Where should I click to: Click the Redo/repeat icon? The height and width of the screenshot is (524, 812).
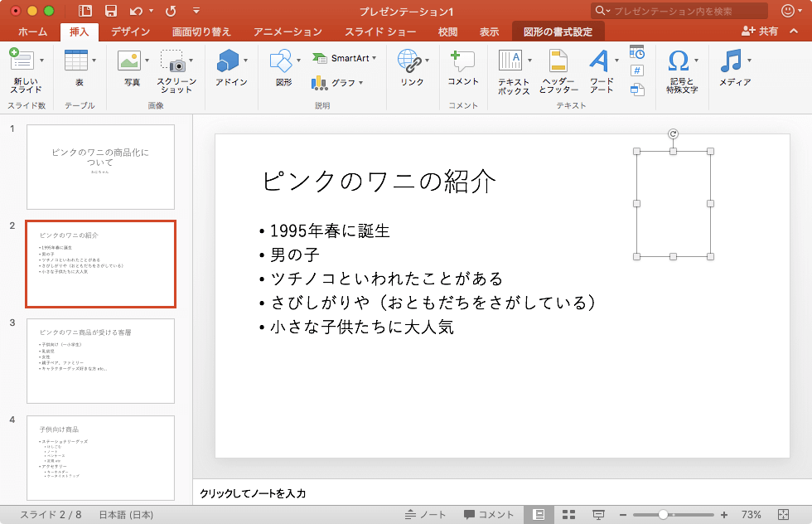[171, 11]
